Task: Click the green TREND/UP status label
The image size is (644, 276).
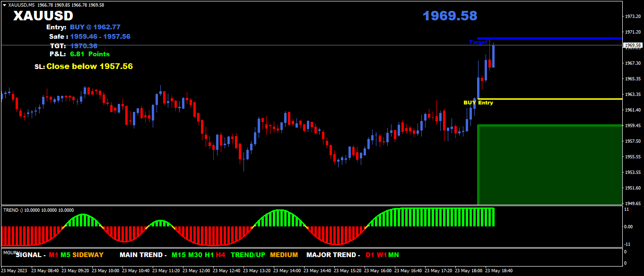Action: point(248,255)
